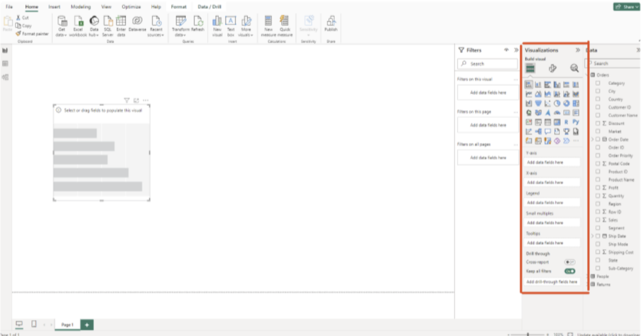Select the funnel chart visual

(x=538, y=103)
